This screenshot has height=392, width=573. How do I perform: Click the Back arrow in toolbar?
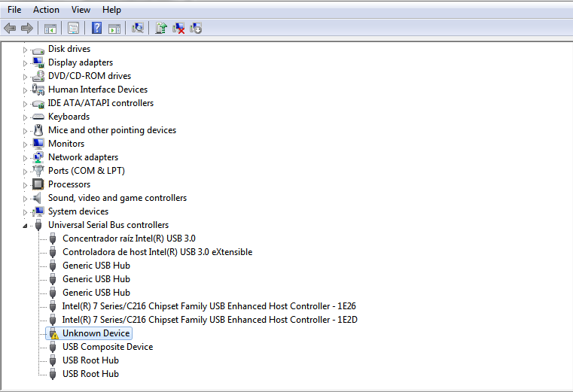click(x=10, y=29)
